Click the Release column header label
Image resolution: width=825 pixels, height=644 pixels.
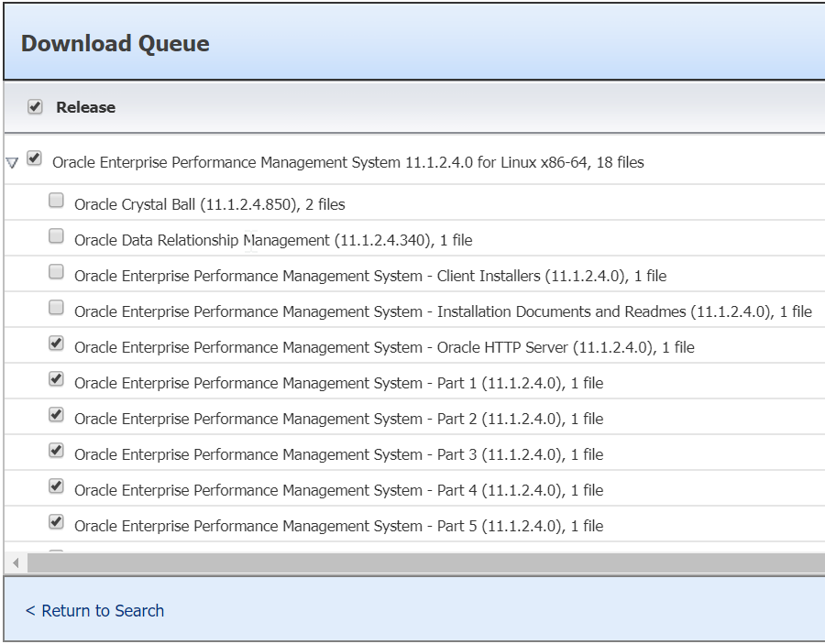(x=86, y=107)
